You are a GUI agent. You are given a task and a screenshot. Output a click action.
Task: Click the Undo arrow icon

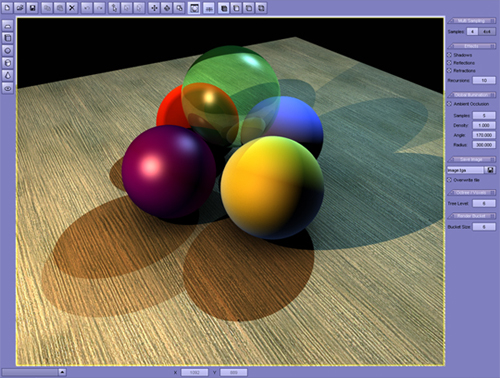click(x=87, y=8)
